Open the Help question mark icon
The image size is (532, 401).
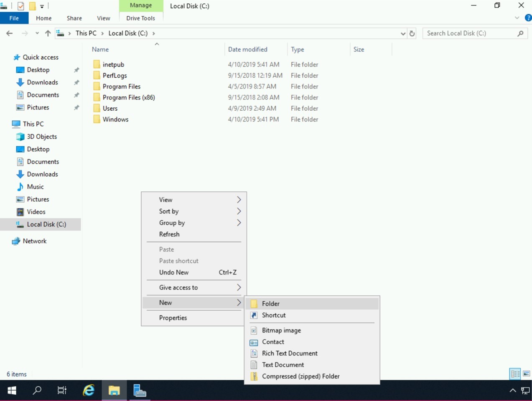528,18
